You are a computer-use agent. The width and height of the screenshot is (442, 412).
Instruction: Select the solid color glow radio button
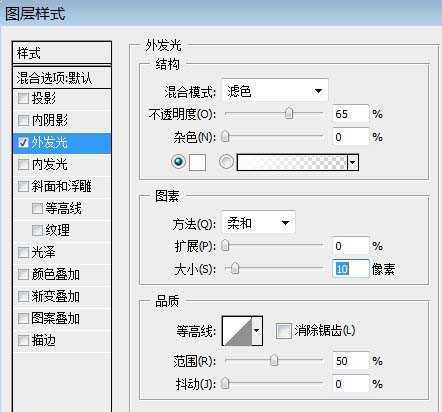click(179, 162)
